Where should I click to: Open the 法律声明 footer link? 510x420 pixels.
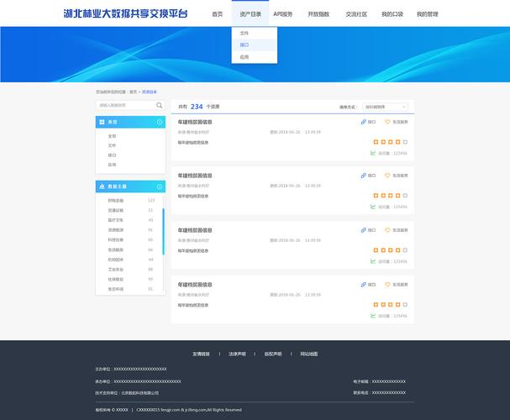pyautogui.click(x=237, y=354)
